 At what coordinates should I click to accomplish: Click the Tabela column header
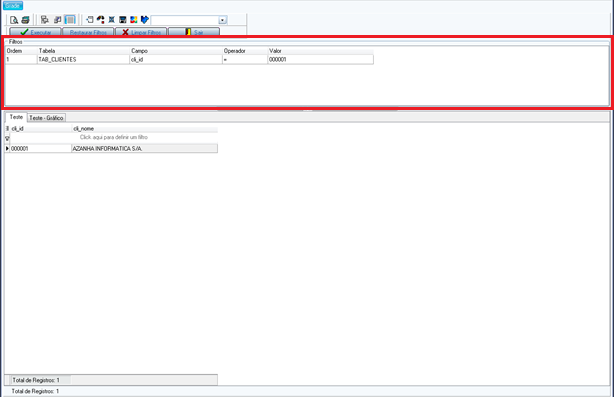pyautogui.click(x=83, y=51)
